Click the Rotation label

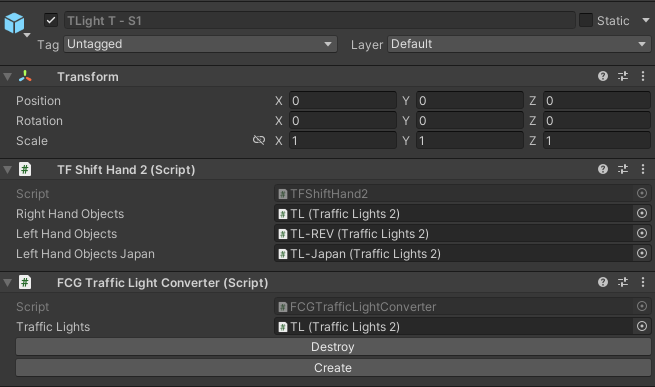(x=39, y=121)
